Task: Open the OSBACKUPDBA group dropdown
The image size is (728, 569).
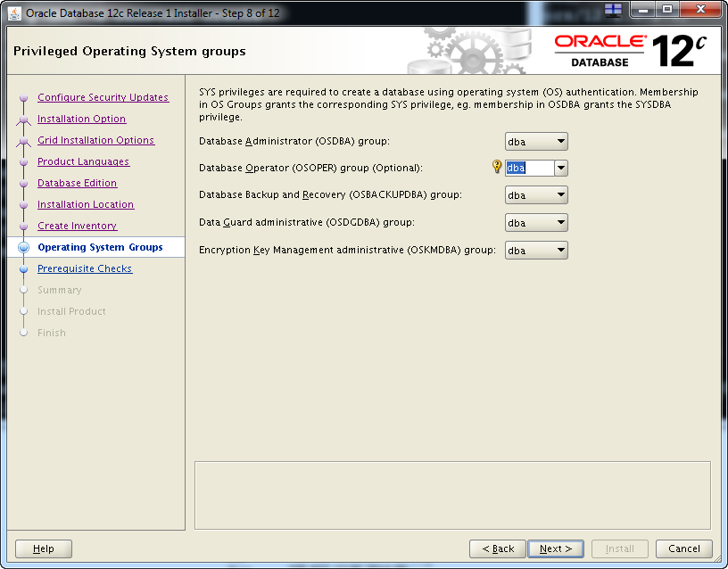Action: (x=536, y=195)
